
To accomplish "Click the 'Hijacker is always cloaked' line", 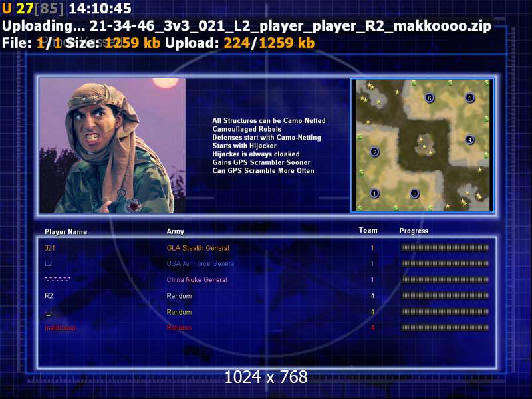I will point(256,154).
